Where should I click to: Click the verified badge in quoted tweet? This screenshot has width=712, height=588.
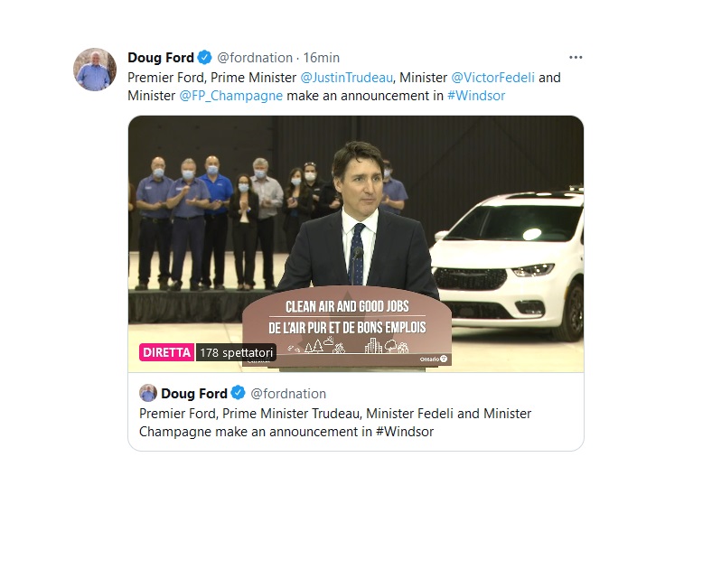pyautogui.click(x=239, y=393)
